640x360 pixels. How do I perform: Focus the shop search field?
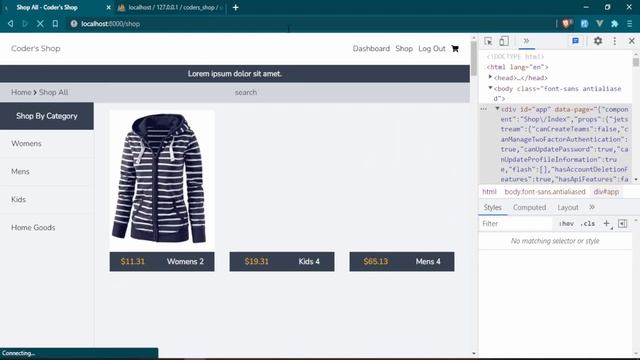point(246,92)
